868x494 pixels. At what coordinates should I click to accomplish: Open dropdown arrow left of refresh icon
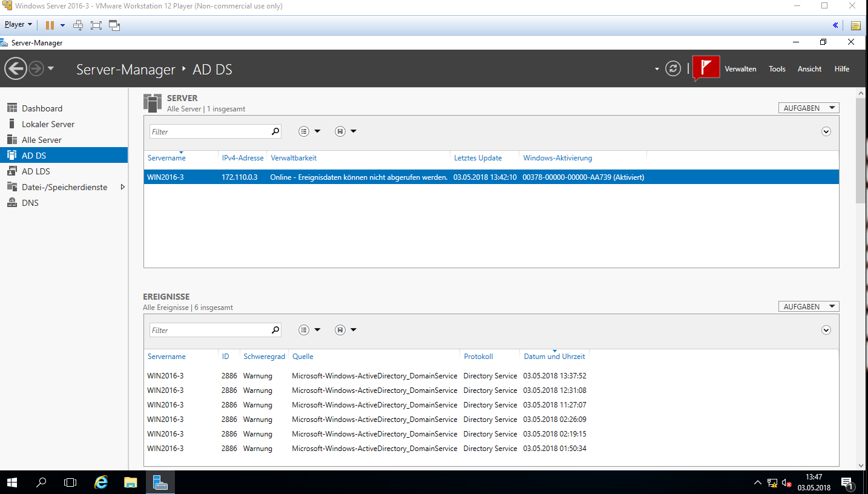[x=657, y=69]
